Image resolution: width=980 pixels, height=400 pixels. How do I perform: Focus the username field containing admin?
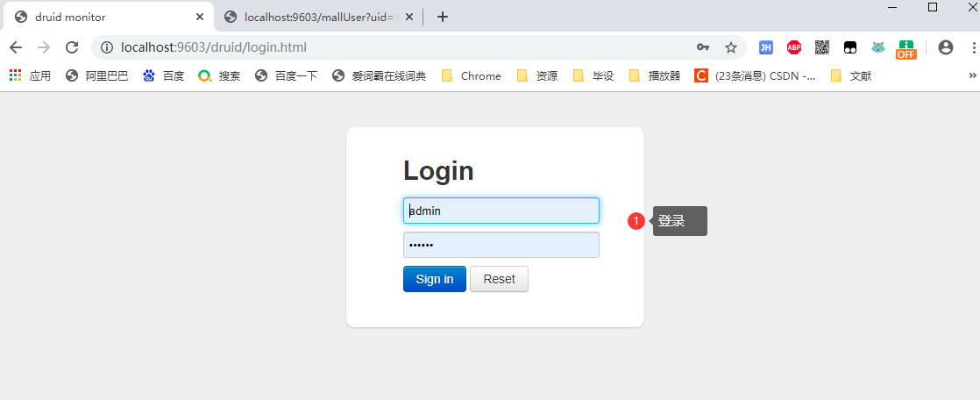click(x=501, y=211)
